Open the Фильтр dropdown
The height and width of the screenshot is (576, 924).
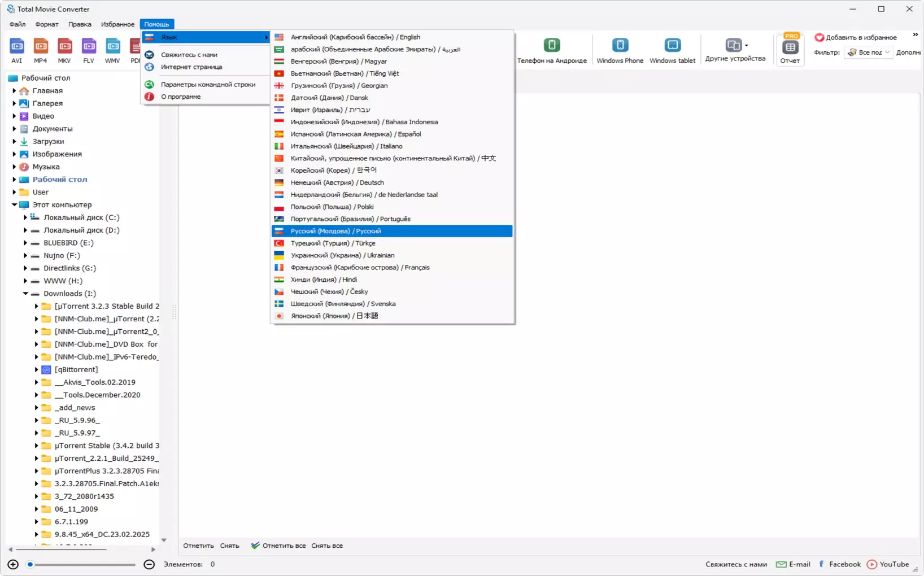pos(868,53)
